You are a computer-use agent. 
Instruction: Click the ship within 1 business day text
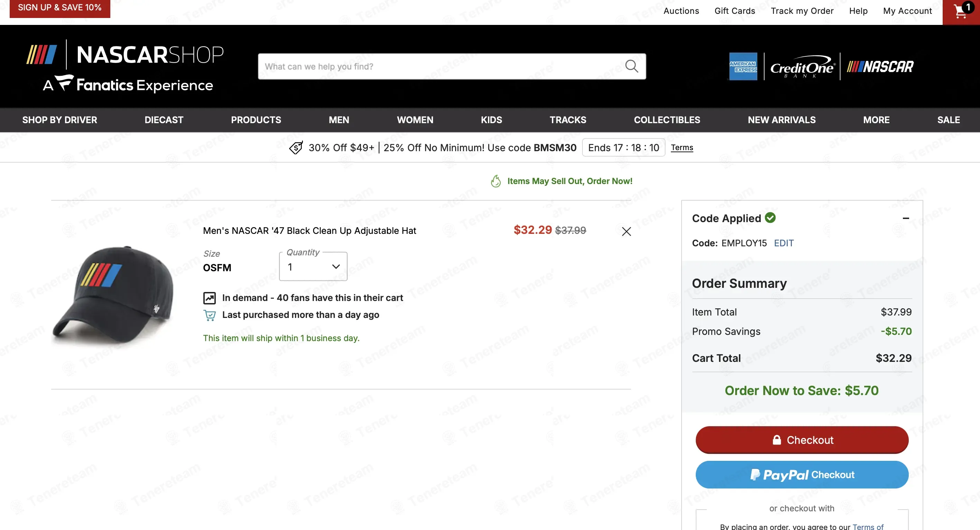point(281,338)
